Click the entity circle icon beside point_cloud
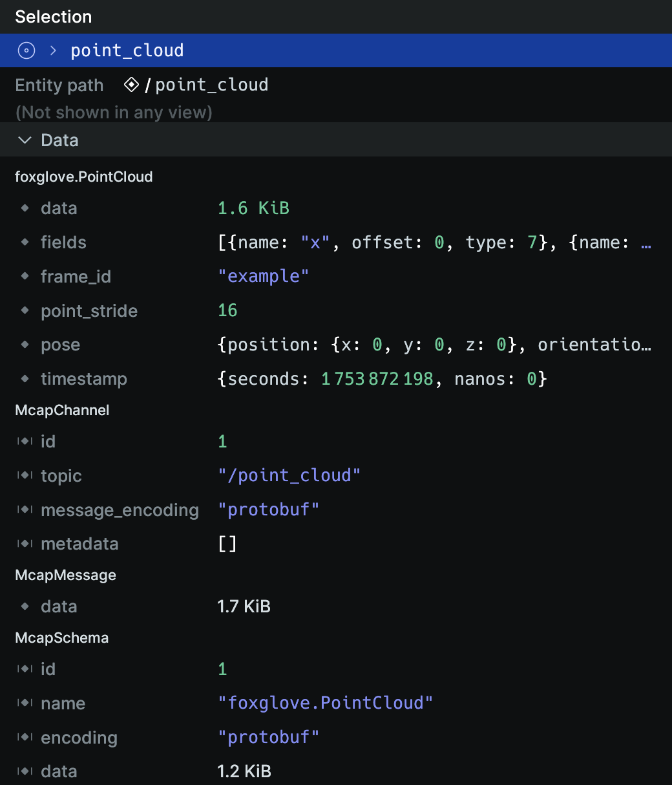 (x=26, y=50)
